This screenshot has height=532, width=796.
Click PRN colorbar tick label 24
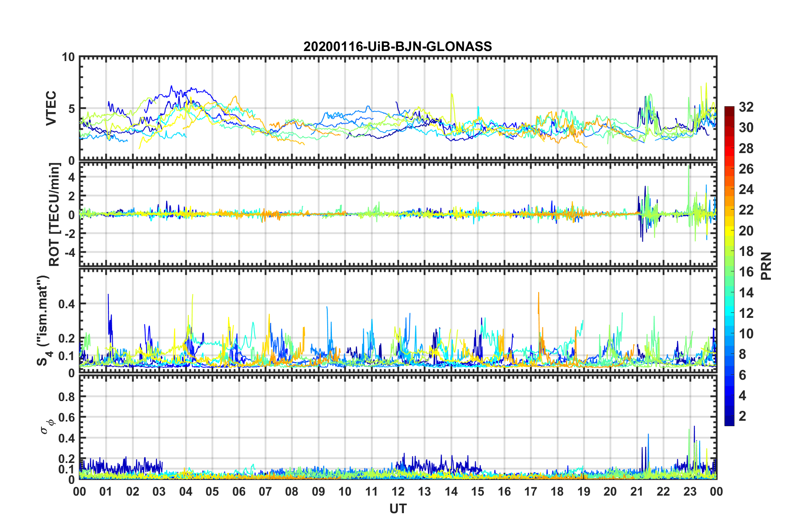point(746,189)
